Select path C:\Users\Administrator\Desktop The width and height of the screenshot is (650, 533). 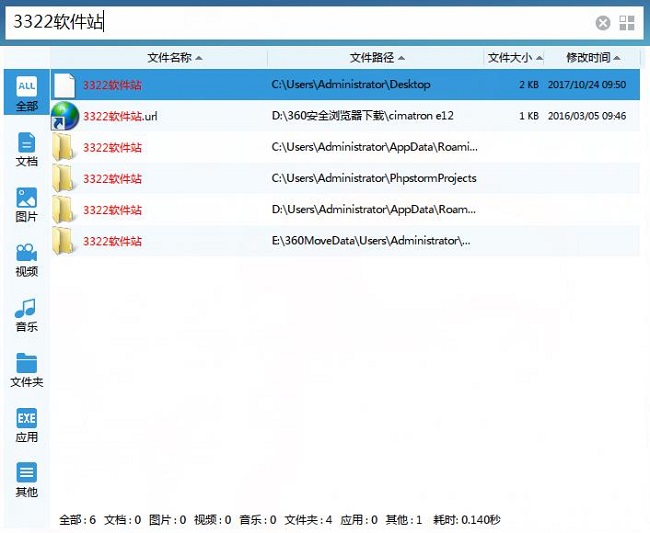pos(351,85)
